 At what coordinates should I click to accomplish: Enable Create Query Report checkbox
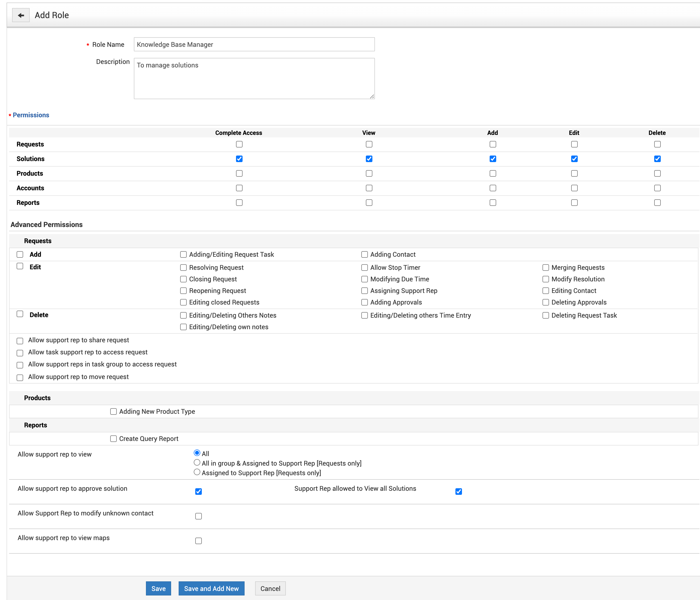click(113, 438)
